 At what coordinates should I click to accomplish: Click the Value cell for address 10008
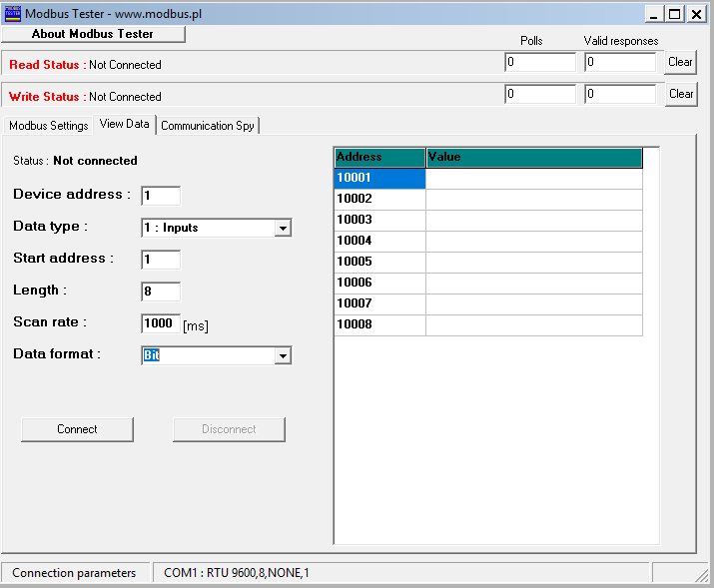tap(534, 325)
